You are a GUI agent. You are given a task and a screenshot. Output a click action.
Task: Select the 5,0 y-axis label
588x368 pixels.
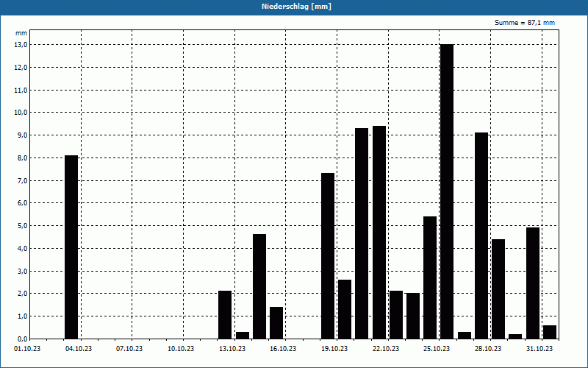point(22,226)
